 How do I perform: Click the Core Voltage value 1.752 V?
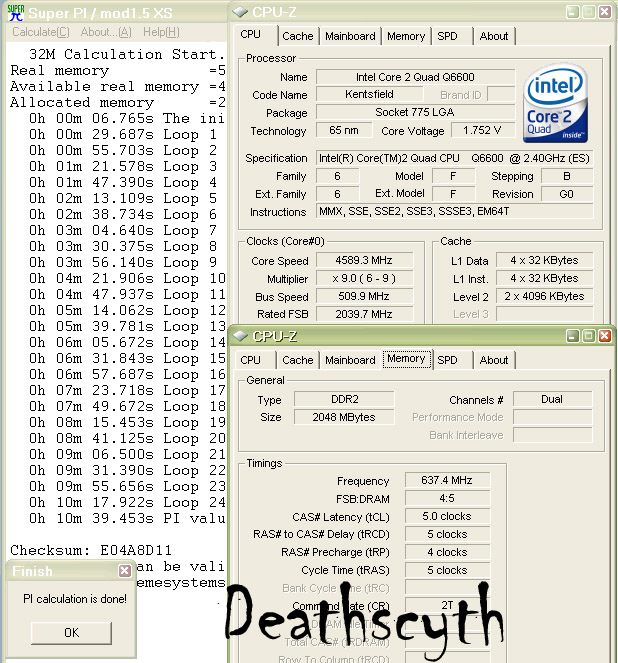(x=483, y=130)
